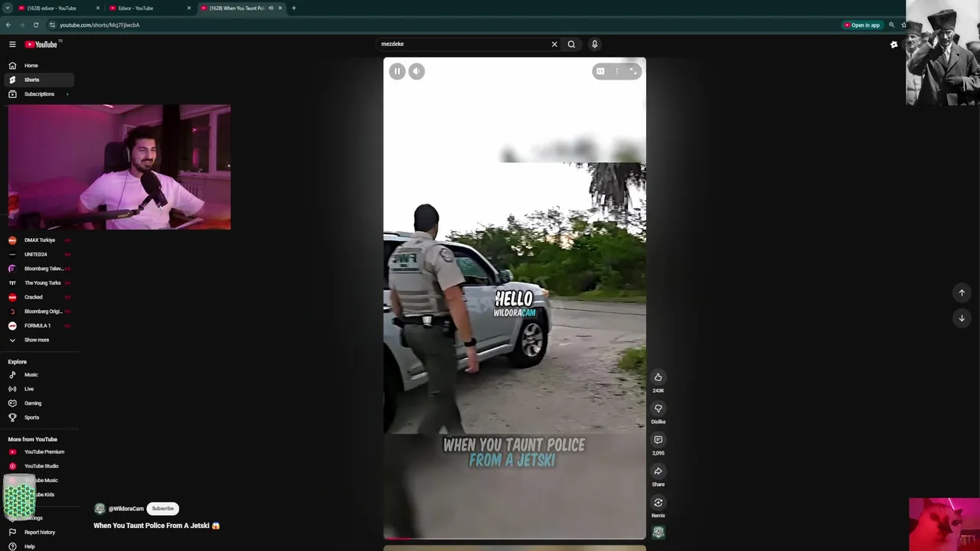Mute the Short's volume

pyautogui.click(x=416, y=71)
